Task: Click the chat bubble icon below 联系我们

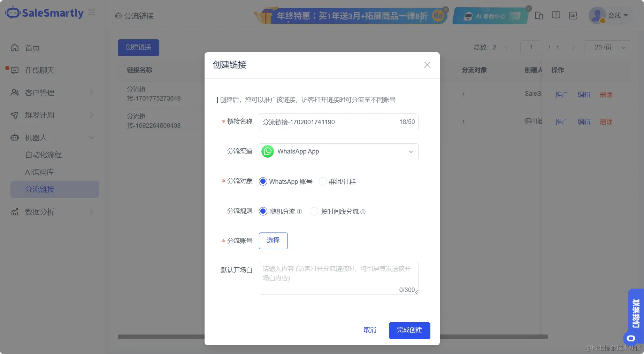Action: [x=631, y=338]
